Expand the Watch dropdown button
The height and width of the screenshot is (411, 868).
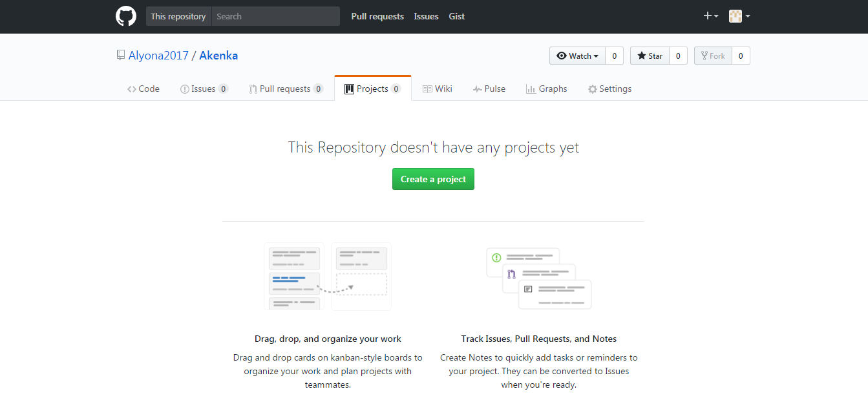click(577, 56)
